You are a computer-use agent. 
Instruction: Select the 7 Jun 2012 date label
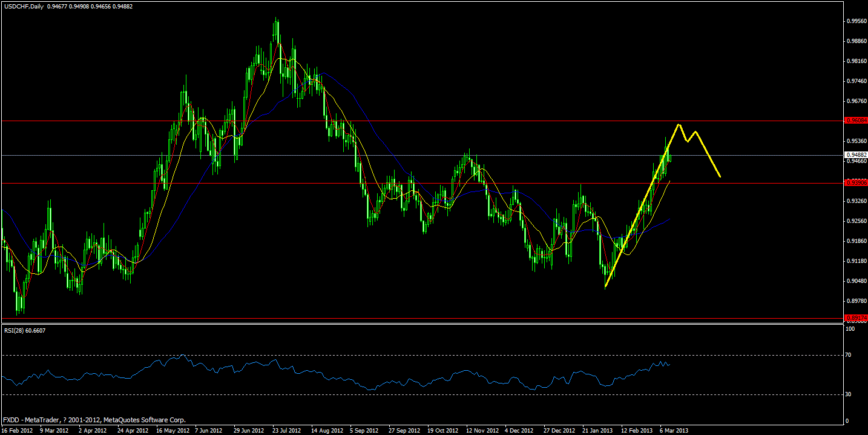(210, 430)
